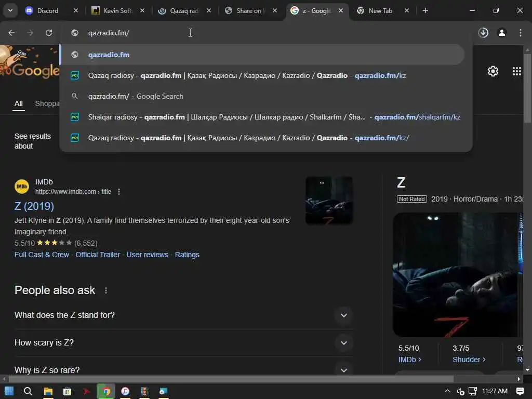Open the tab search dropdown arrow
This screenshot has width=532, height=399.
[x=10, y=10]
